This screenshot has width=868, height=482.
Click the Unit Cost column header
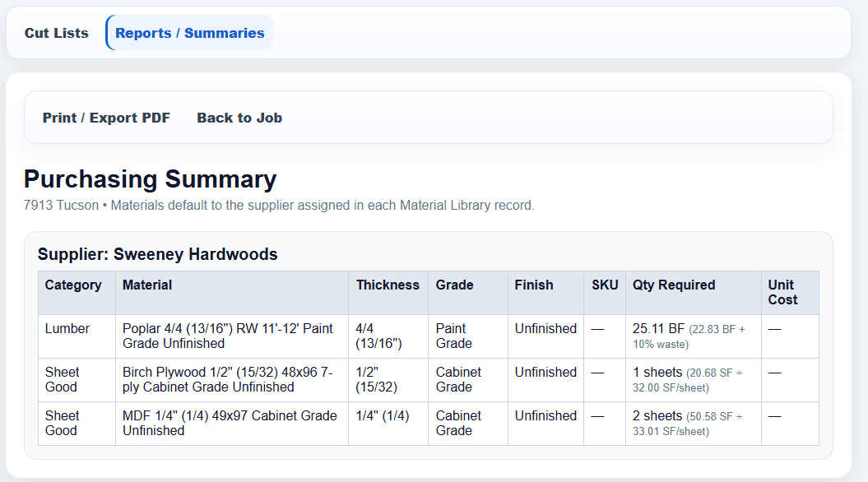click(790, 293)
